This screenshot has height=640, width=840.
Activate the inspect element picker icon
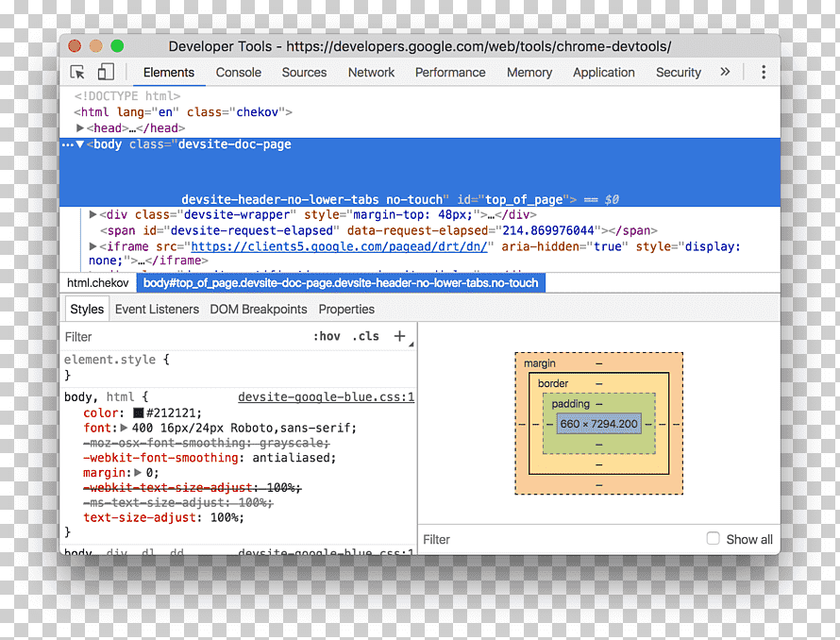coord(77,73)
